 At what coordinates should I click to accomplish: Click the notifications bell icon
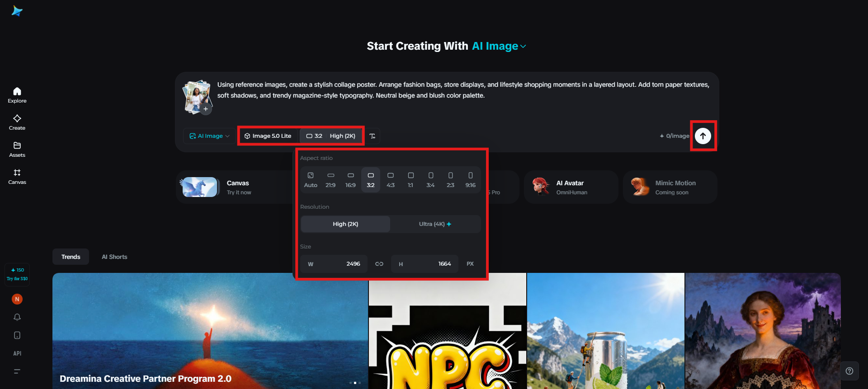click(x=17, y=317)
